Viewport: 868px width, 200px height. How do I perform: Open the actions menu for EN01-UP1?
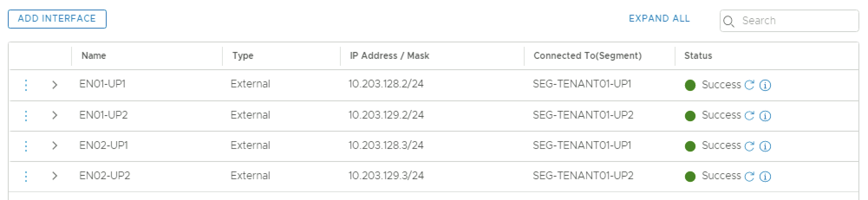[26, 85]
